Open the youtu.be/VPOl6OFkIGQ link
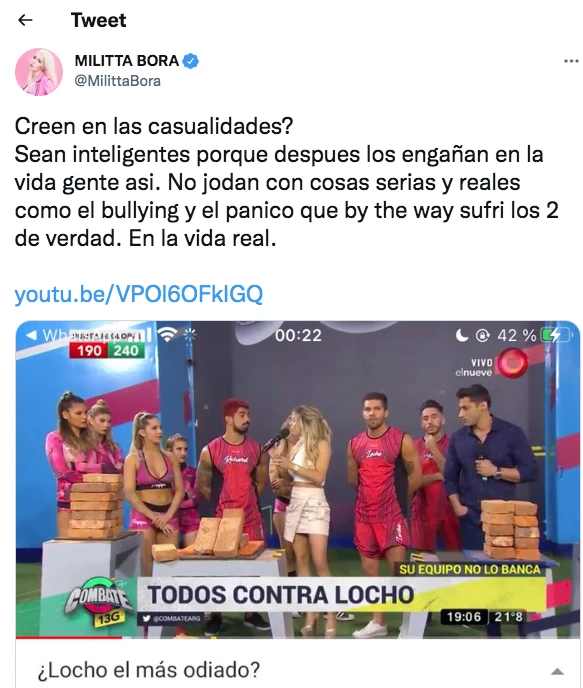Image resolution: width=583 pixels, height=688 pixels. click(139, 294)
